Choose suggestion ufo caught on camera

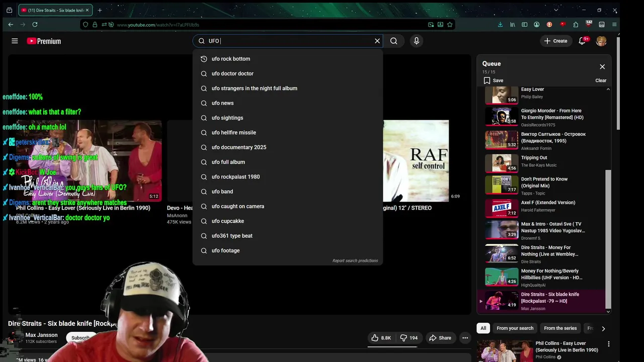pos(288,206)
